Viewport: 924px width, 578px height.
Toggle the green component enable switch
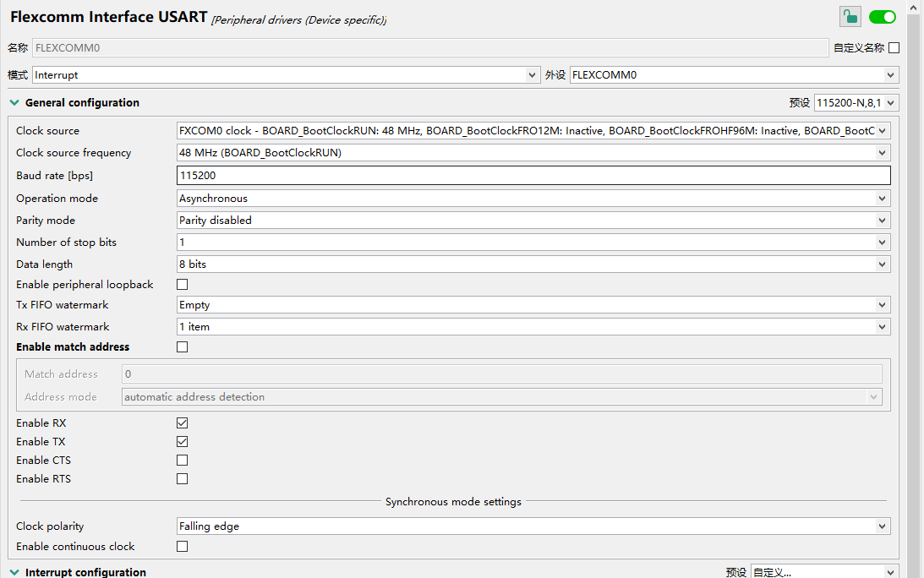coord(882,17)
